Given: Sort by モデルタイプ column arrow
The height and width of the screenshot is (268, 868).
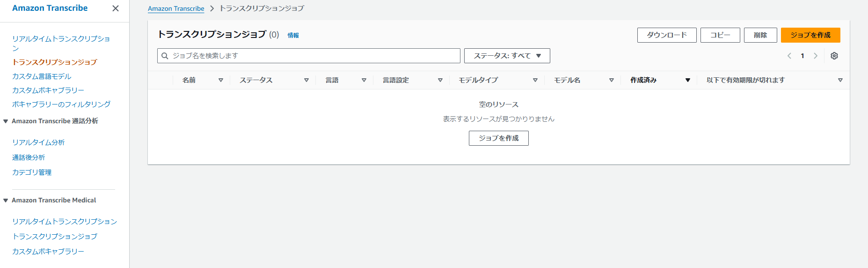Looking at the screenshot, I should click(535, 80).
